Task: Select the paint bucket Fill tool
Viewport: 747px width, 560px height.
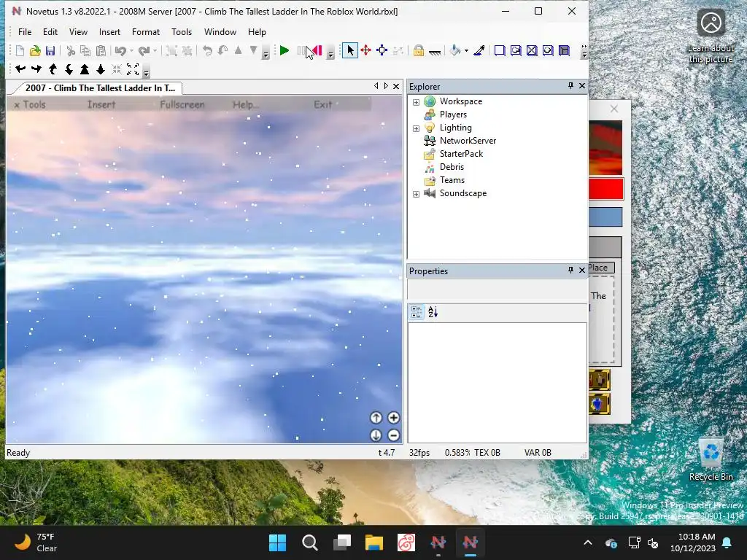Action: 455,50
